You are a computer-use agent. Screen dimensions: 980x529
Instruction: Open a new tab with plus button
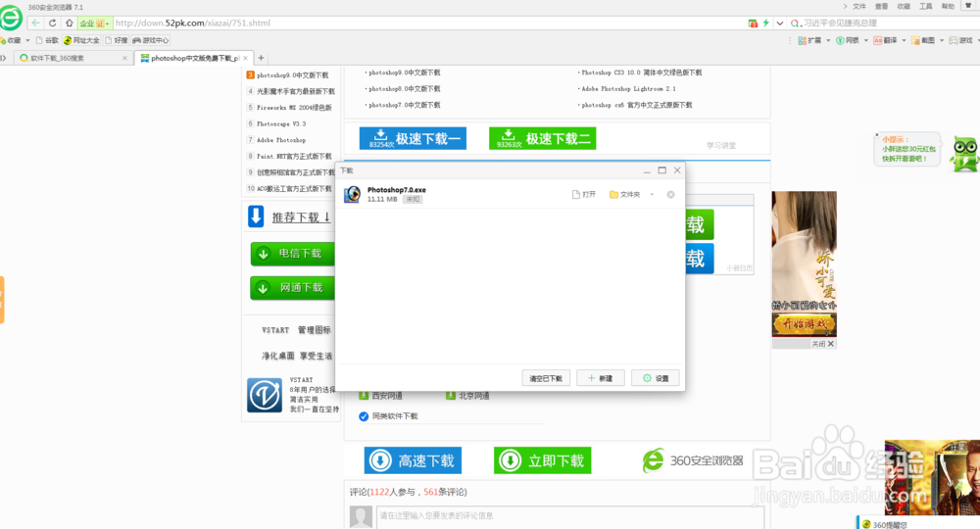coord(262,58)
